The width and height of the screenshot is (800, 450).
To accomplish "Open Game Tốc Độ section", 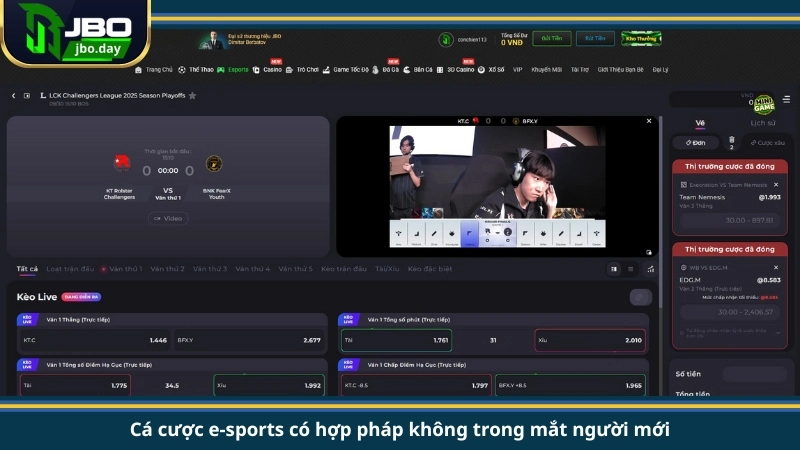I will click(x=345, y=70).
